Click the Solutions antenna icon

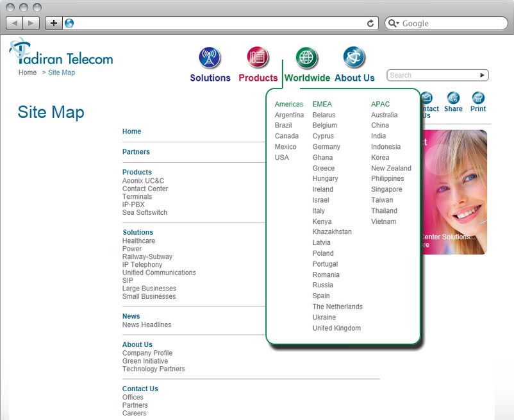(210, 58)
